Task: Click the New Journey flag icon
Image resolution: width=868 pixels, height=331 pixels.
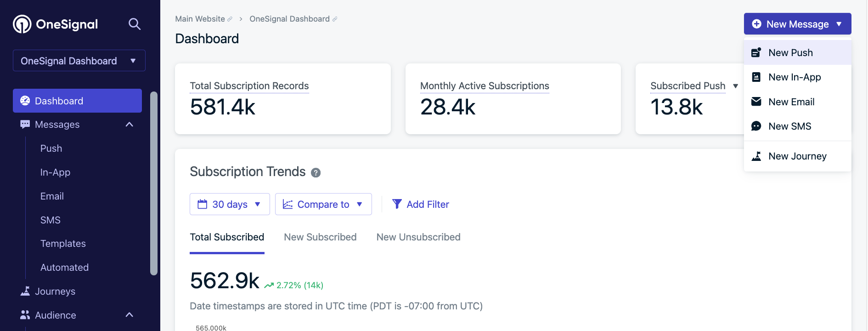Action: pyautogui.click(x=756, y=156)
